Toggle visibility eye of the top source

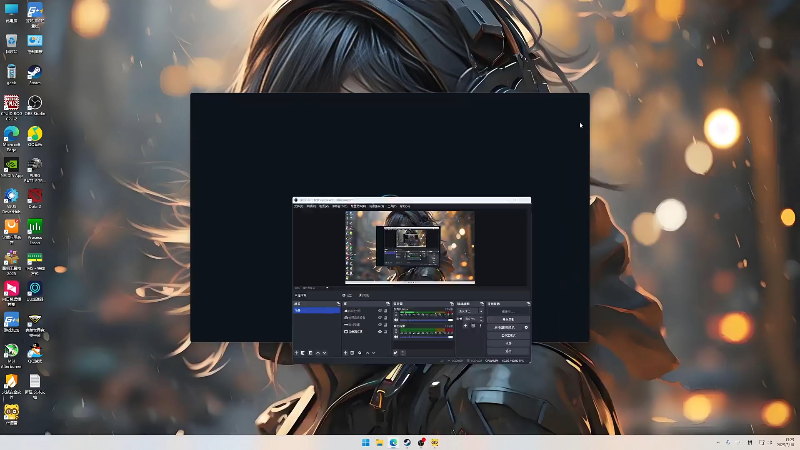(380, 311)
